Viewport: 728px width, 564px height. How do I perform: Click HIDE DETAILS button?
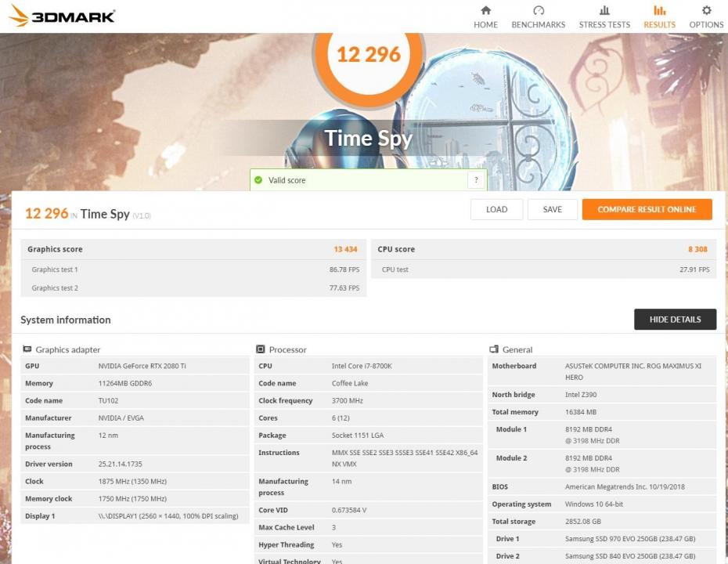point(675,320)
